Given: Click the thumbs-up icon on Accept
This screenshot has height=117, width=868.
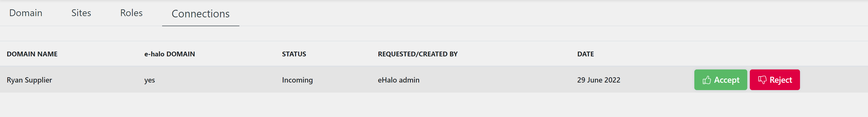Looking at the screenshot, I should (707, 80).
